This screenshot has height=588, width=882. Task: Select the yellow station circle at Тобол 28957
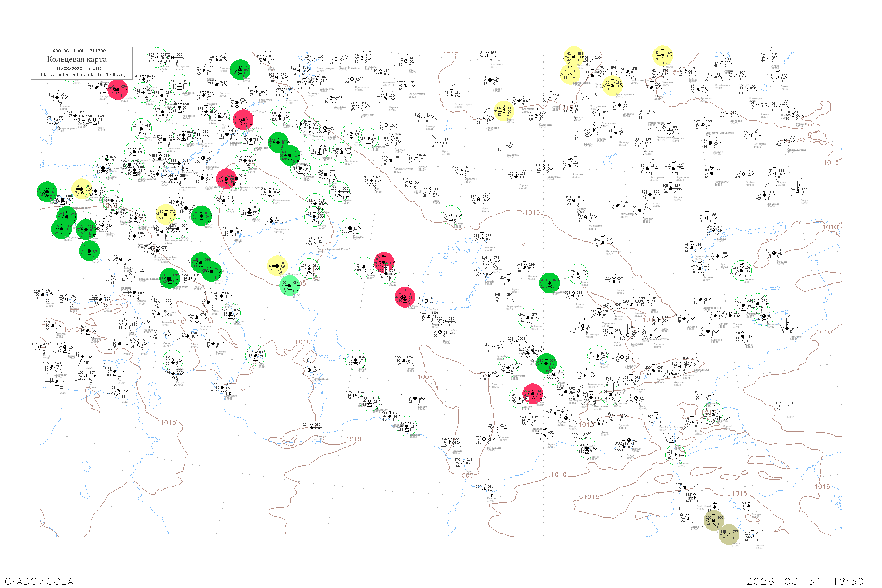(504, 111)
